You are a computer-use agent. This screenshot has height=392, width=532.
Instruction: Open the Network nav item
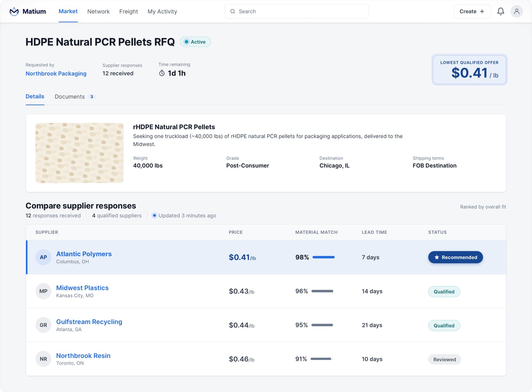coord(98,11)
